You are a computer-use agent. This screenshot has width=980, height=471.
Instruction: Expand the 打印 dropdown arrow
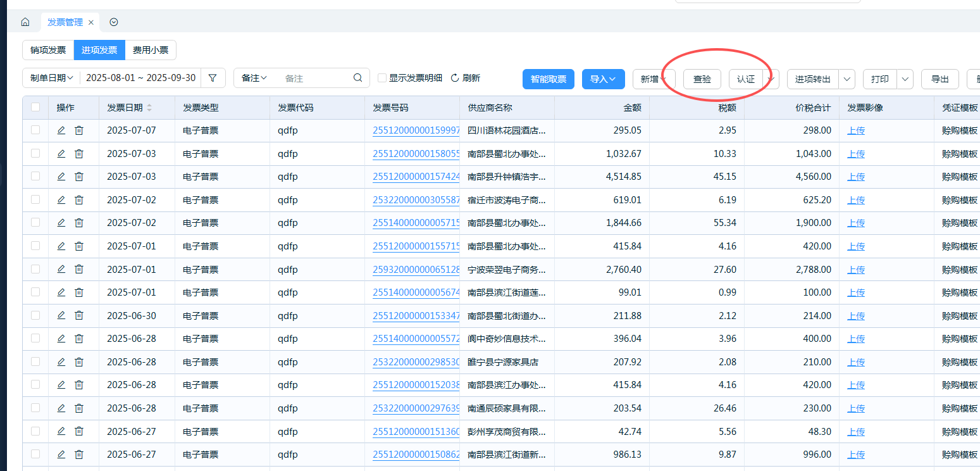(x=905, y=79)
